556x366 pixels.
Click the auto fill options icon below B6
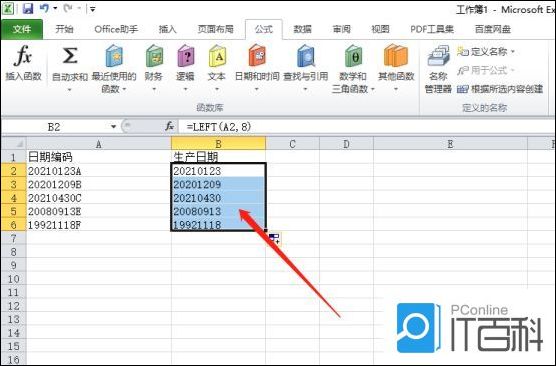coord(274,239)
